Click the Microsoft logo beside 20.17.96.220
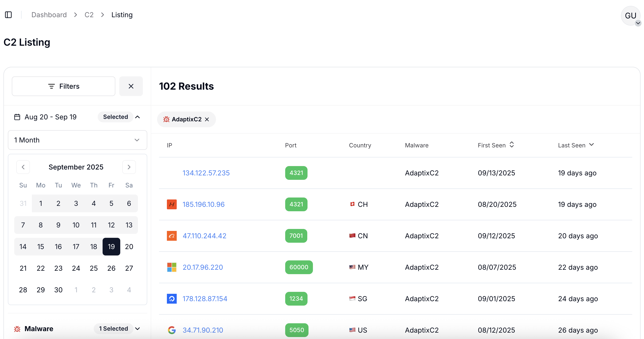 [x=172, y=267]
